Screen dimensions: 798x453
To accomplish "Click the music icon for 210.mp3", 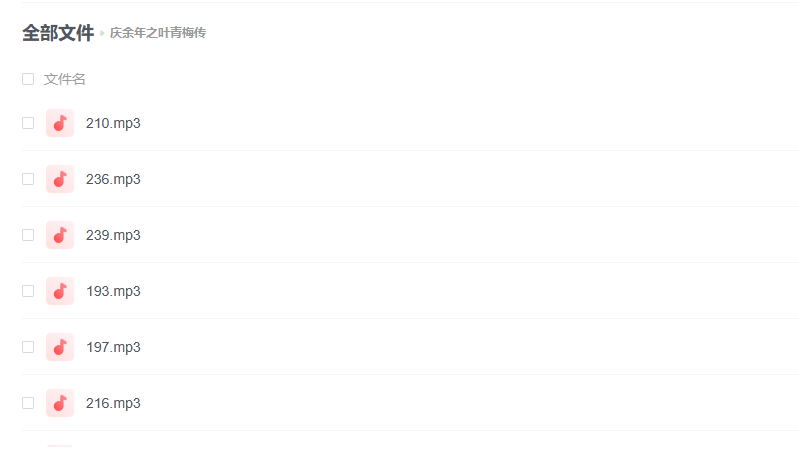I will coord(60,123).
